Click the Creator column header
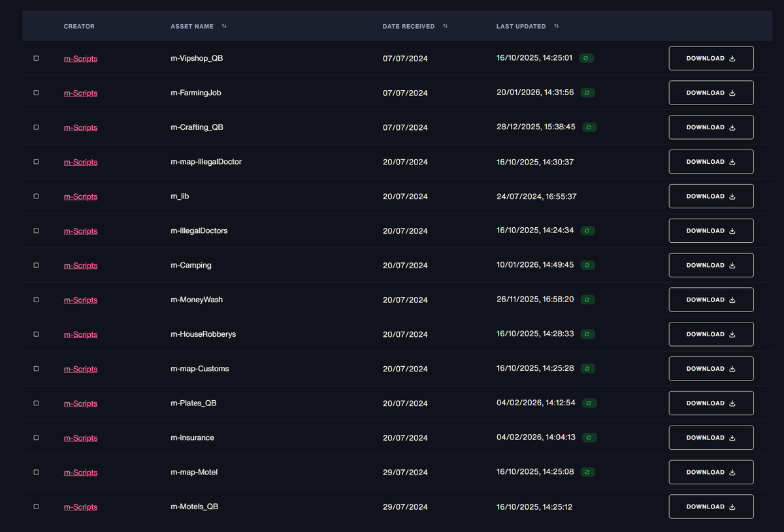Screen dimensions: 784x532 [x=79, y=26]
